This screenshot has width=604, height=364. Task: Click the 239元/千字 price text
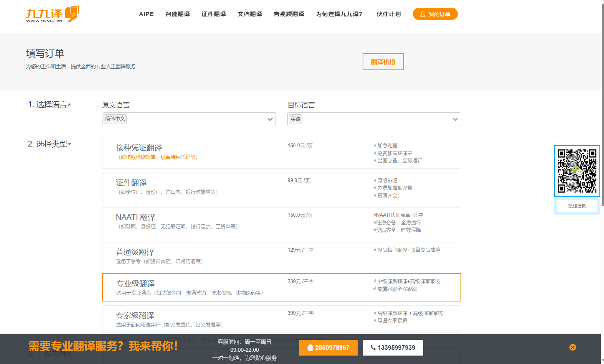click(x=300, y=282)
